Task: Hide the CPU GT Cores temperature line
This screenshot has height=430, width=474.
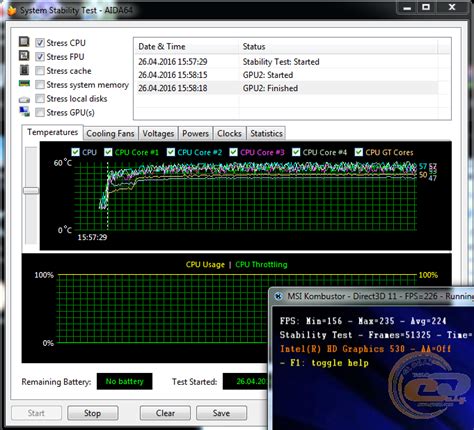Action: click(x=359, y=152)
